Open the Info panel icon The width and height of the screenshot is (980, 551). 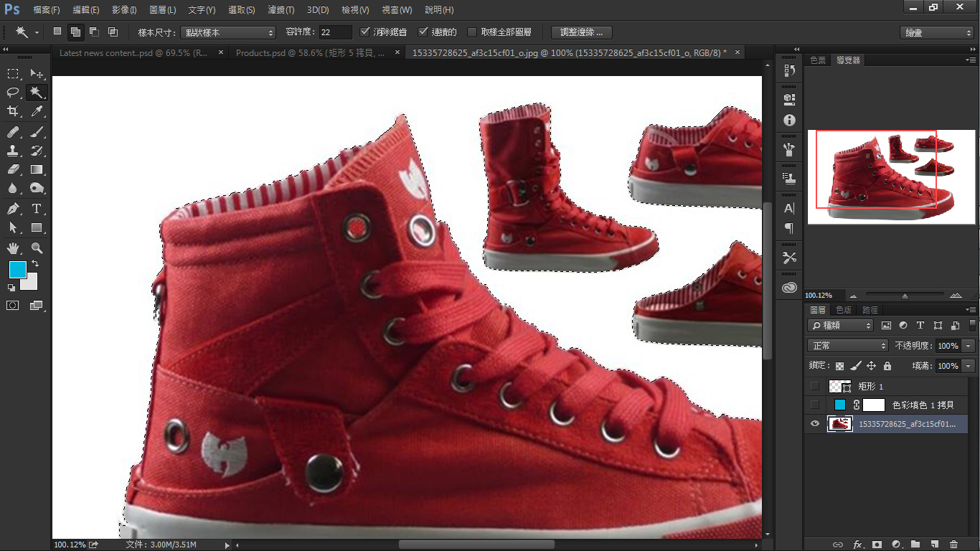coord(789,121)
